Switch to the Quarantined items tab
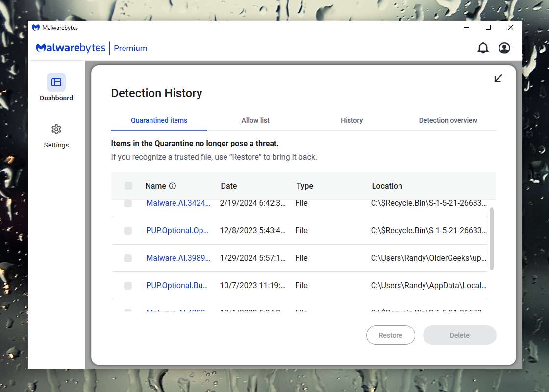This screenshot has height=392, width=549. point(159,120)
